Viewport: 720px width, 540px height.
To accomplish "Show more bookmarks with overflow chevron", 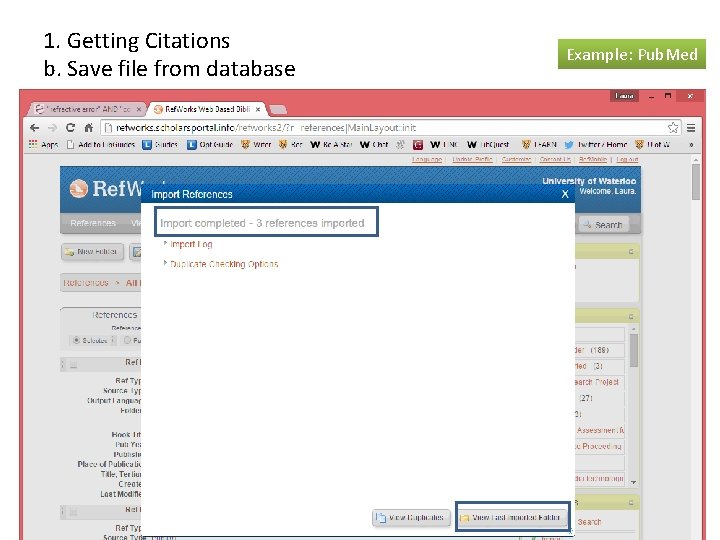I will click(x=691, y=145).
